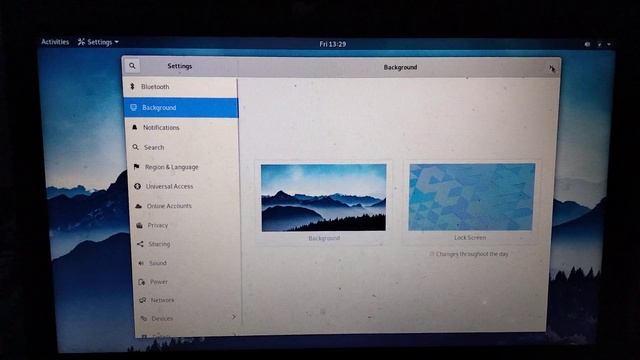This screenshot has height=360, width=640.
Task: Click the Search magnifier icon in sidebar list
Action: pyautogui.click(x=136, y=147)
